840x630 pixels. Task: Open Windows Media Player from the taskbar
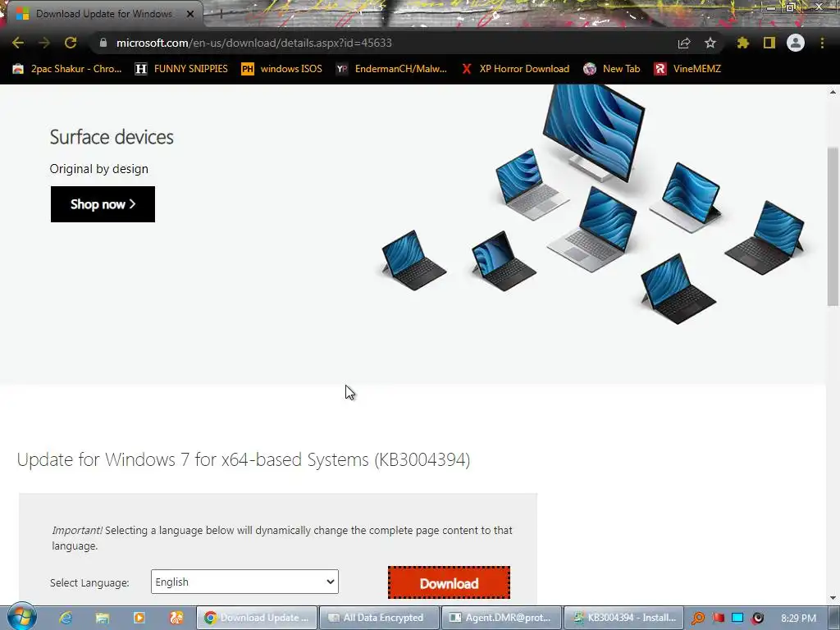pos(139,618)
